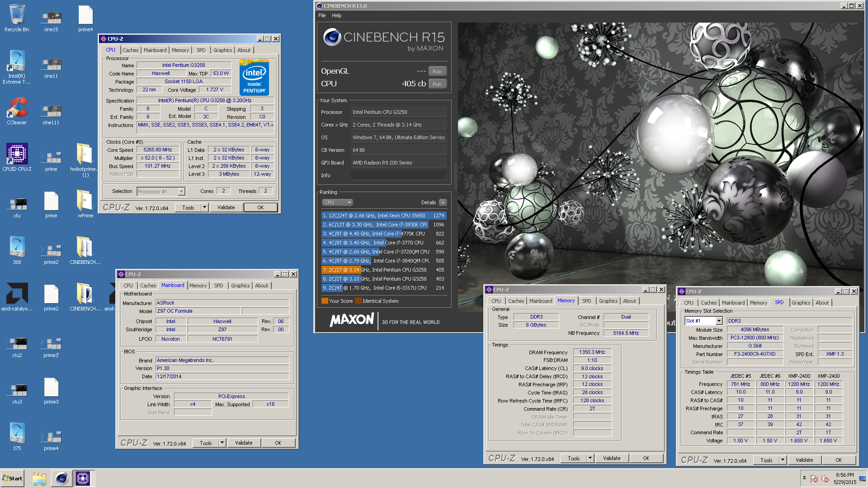Image resolution: width=868 pixels, height=488 pixels.
Task: Open the Help menu in Cinebench
Action: 336,15
